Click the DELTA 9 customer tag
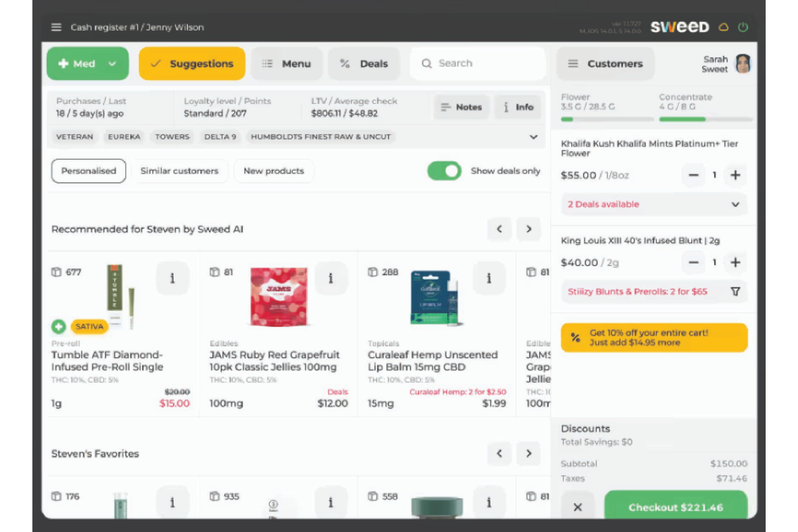This screenshot has height=532, width=798. pos(220,137)
